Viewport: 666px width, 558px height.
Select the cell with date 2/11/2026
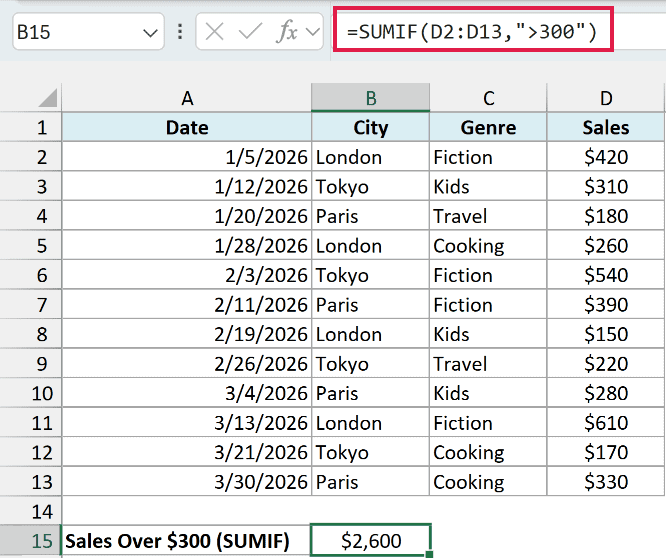coord(187,305)
